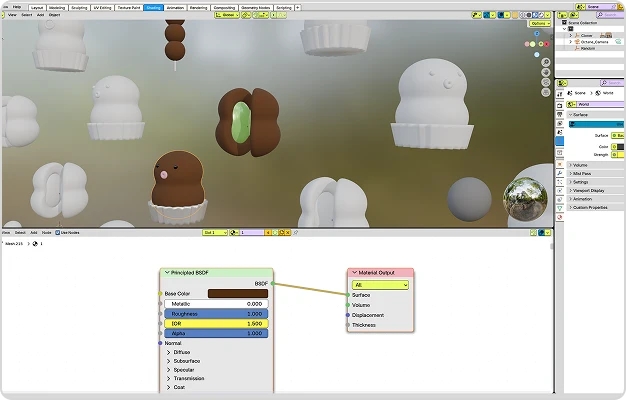
Task: Click the Base Color swatch on Principled BSDF
Action: click(x=238, y=294)
